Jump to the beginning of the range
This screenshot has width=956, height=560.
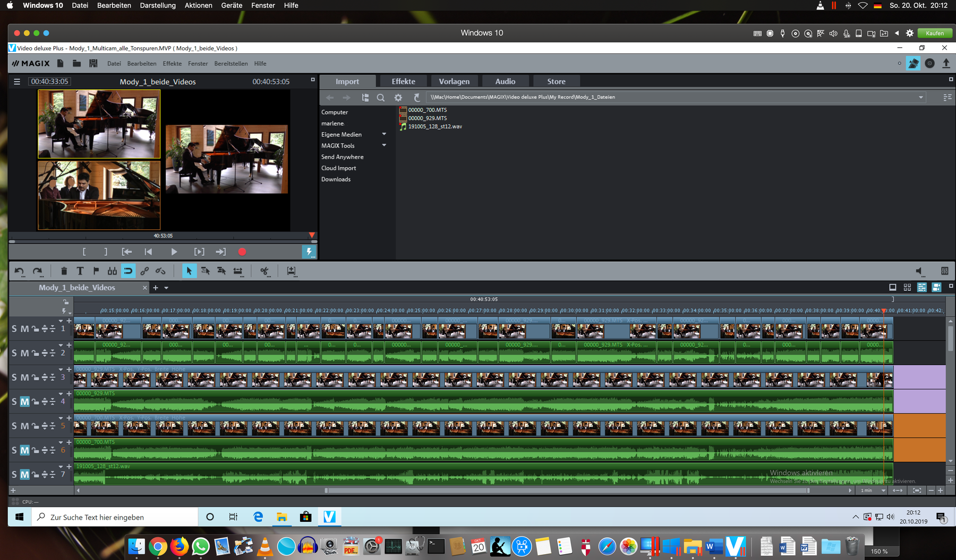(x=126, y=252)
